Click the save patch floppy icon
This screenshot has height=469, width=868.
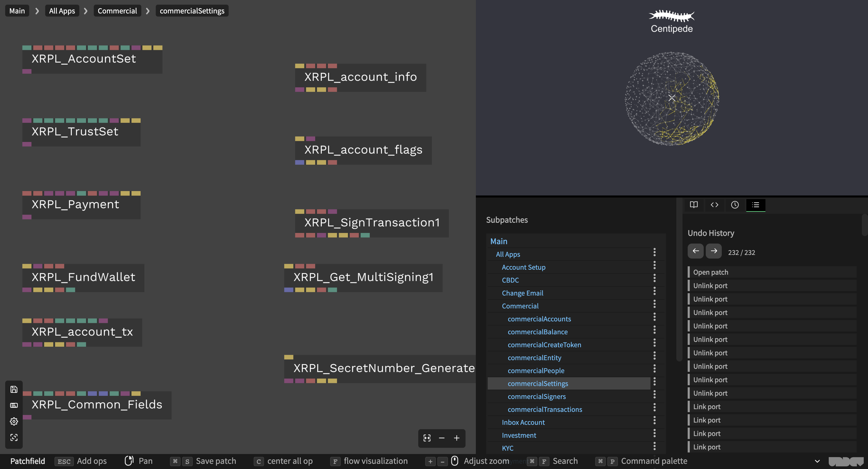(14, 389)
